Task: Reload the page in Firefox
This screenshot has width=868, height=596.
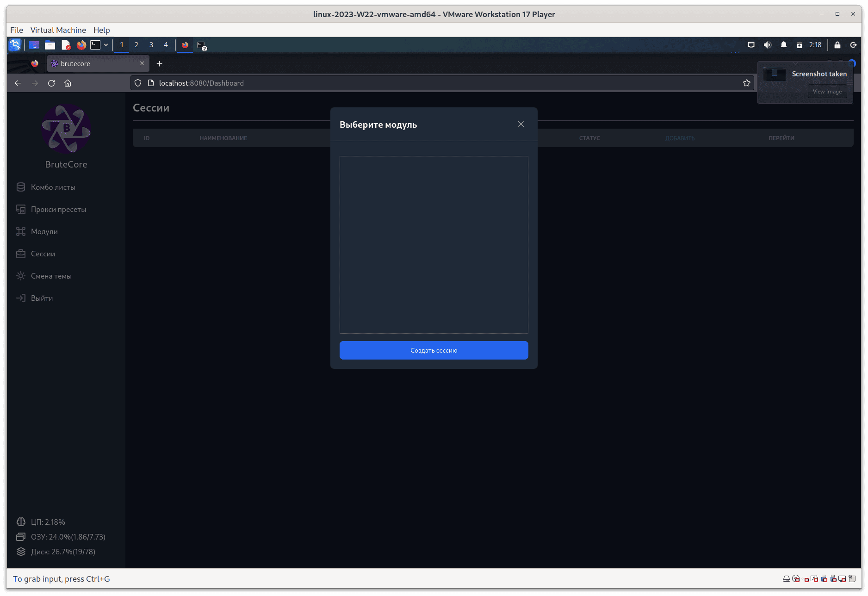Action: 51,83
